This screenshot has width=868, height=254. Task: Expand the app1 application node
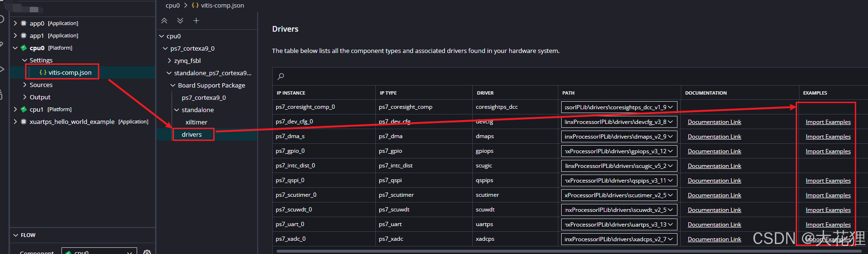click(15, 35)
